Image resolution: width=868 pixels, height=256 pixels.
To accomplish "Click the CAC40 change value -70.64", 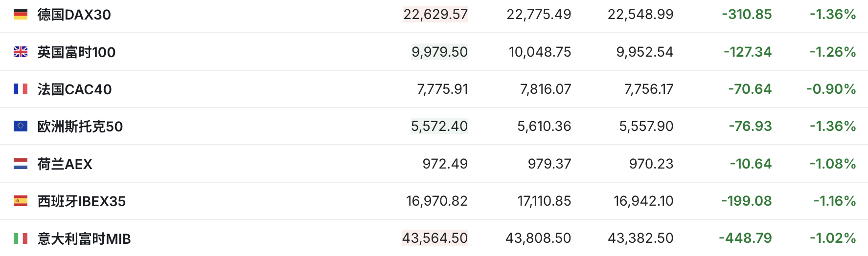I will 750,89.
